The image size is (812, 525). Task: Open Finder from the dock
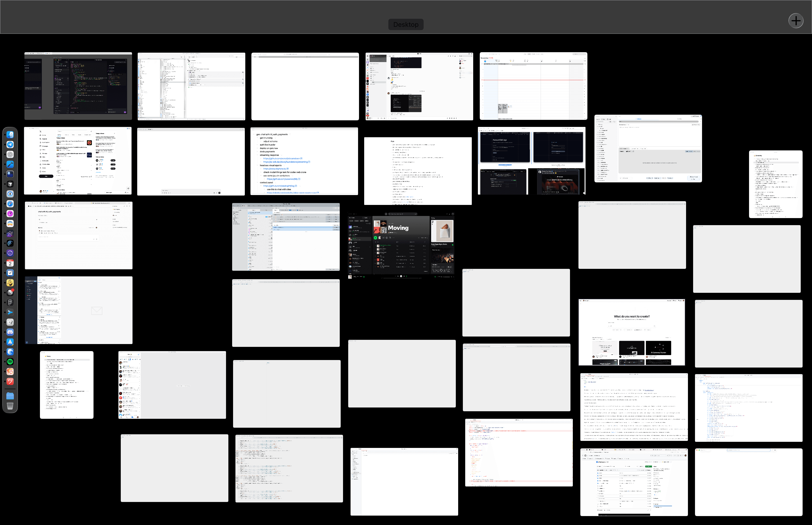pyautogui.click(x=10, y=135)
